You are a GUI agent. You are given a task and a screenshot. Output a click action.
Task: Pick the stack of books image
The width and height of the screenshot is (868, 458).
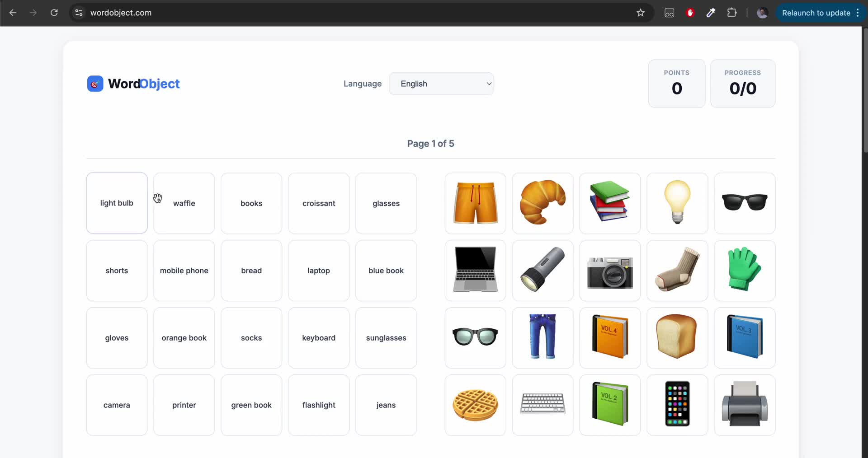point(610,203)
